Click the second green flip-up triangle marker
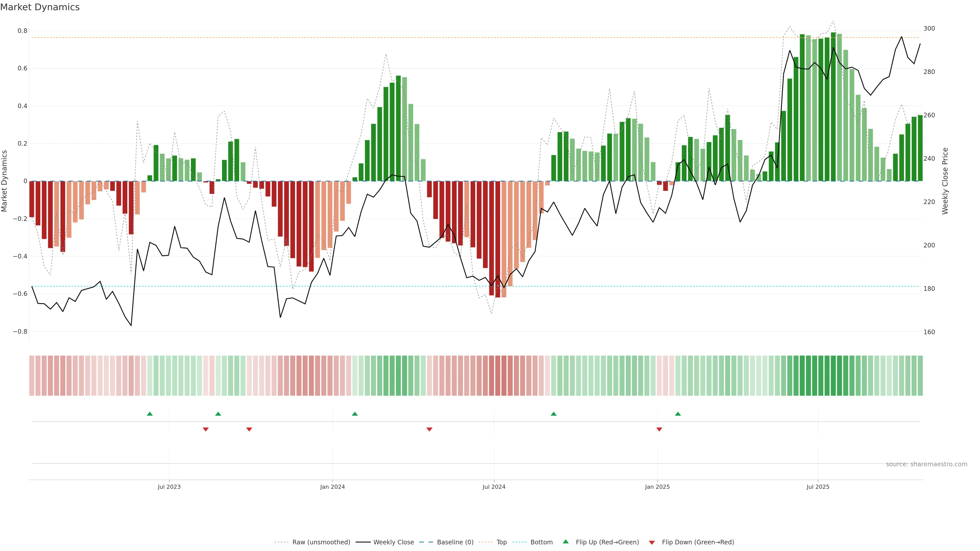The image size is (980, 551). [218, 414]
